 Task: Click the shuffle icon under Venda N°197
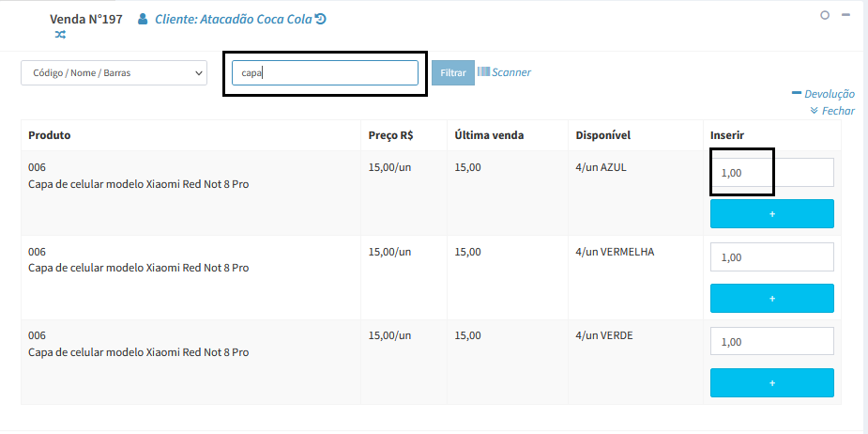click(60, 35)
